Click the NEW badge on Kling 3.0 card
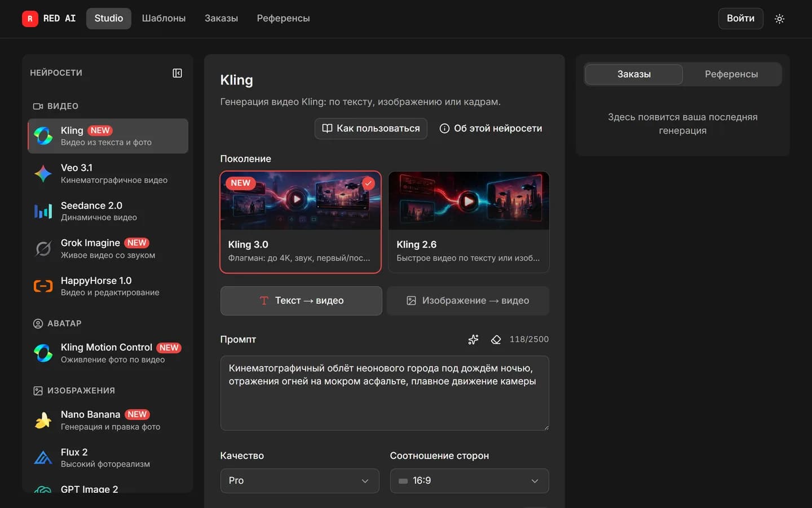 (240, 183)
